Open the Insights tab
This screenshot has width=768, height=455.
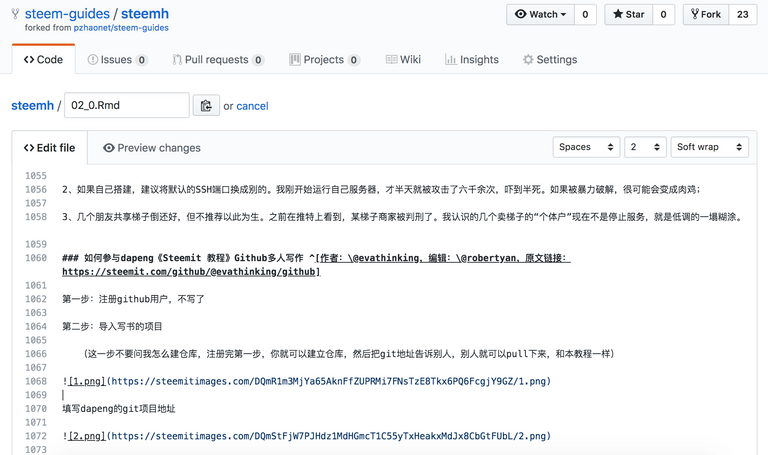pos(472,60)
